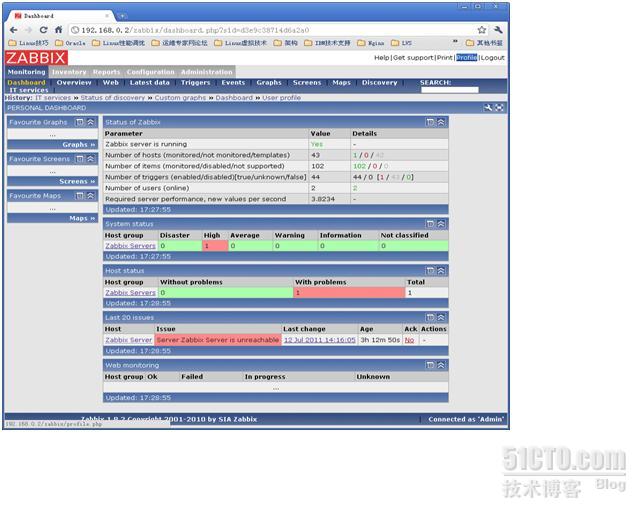Open the Favourite Screens menu icon
Viewport: 640px width, 512px height.
point(80,159)
